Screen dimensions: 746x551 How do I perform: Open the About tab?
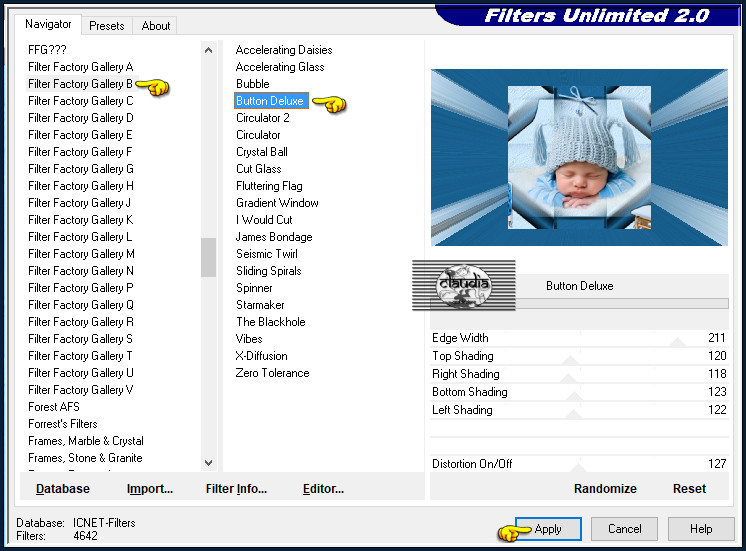156,26
